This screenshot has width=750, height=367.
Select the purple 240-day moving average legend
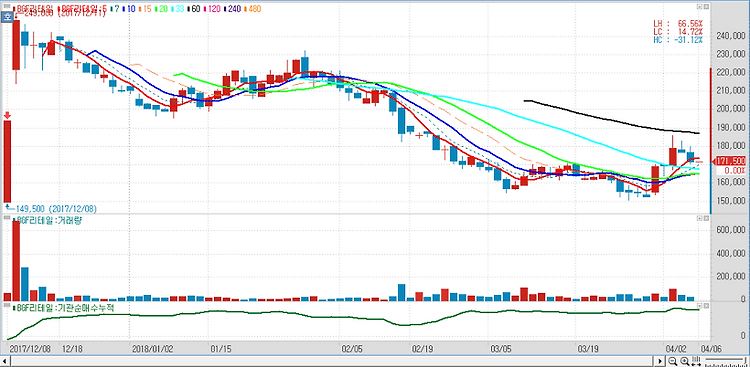click(233, 9)
